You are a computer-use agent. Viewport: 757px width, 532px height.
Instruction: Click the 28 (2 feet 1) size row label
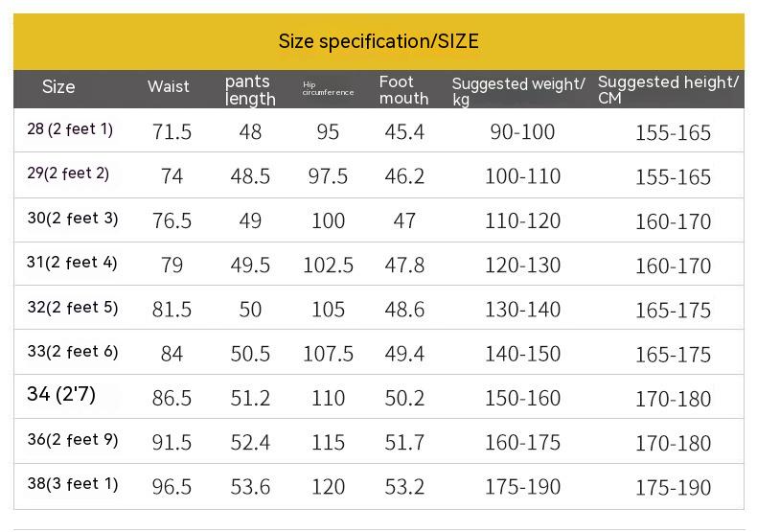[x=70, y=129]
